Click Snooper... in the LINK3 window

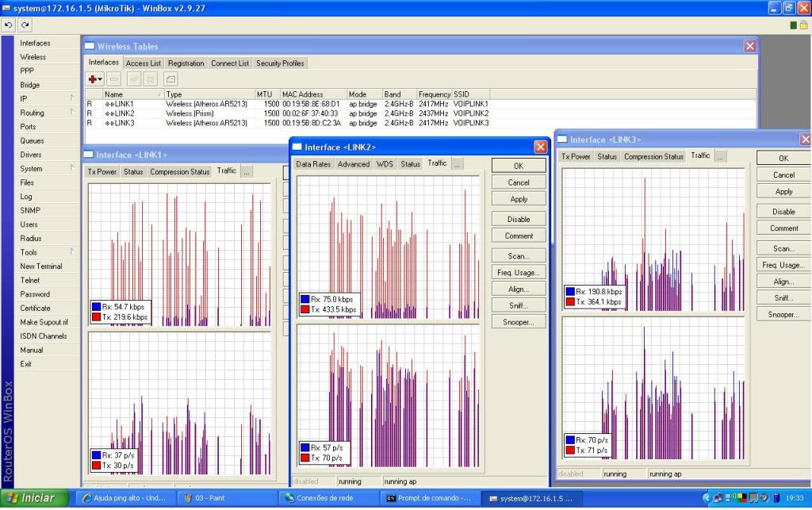(x=783, y=314)
